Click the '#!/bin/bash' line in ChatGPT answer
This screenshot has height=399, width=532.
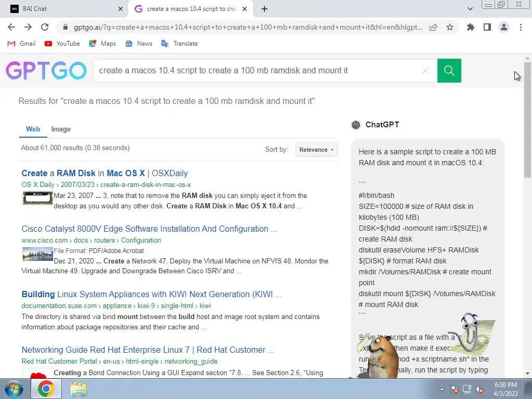pyautogui.click(x=377, y=196)
